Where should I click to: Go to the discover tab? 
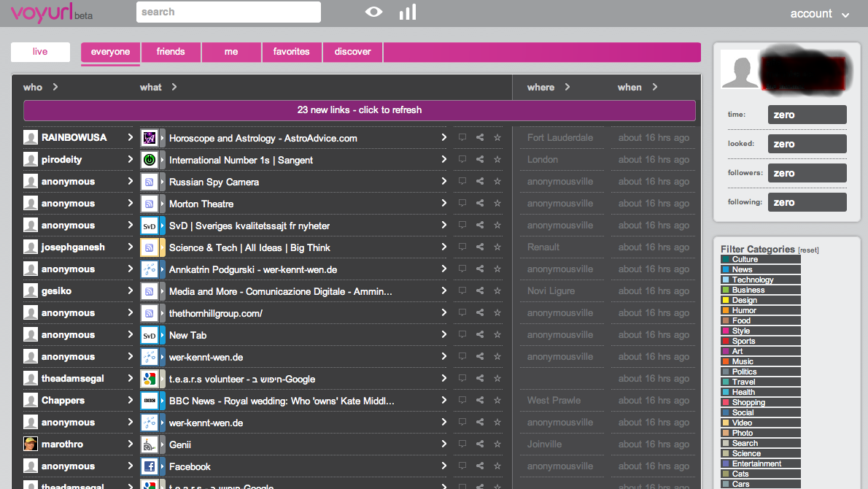click(x=352, y=52)
